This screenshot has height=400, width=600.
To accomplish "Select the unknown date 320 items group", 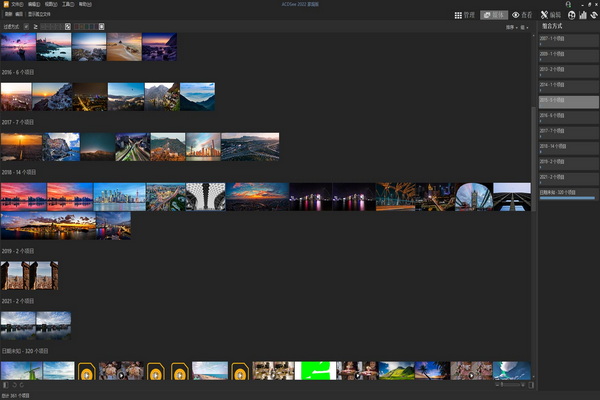I will coord(569,194).
